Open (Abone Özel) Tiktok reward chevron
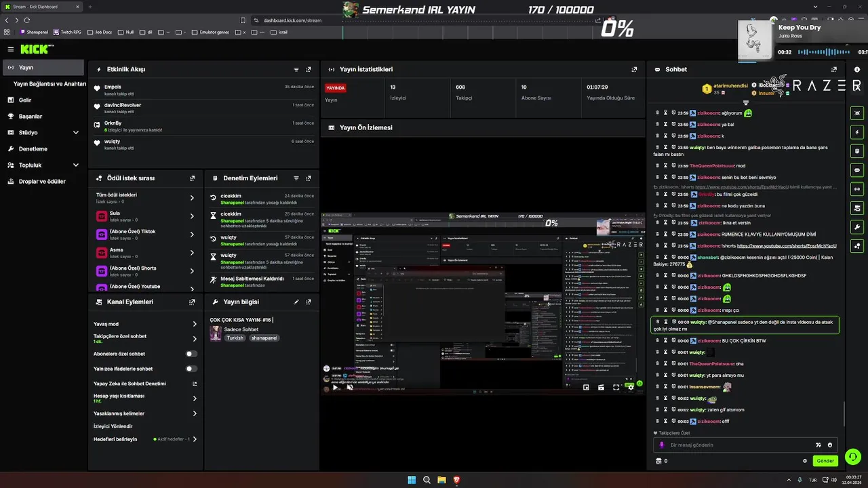The height and width of the screenshot is (488, 868). pos(192,235)
